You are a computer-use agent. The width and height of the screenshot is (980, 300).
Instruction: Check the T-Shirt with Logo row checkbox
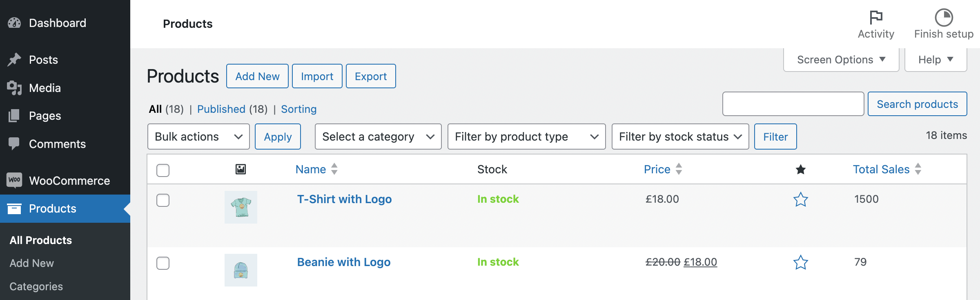coord(163,200)
